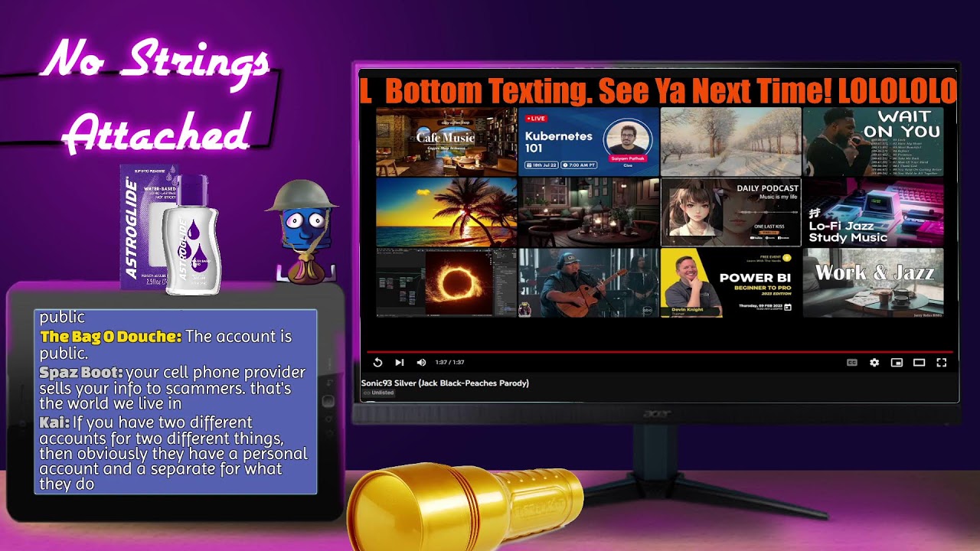Click the Spaz Boot chat username
The image size is (980, 551).
(x=80, y=373)
